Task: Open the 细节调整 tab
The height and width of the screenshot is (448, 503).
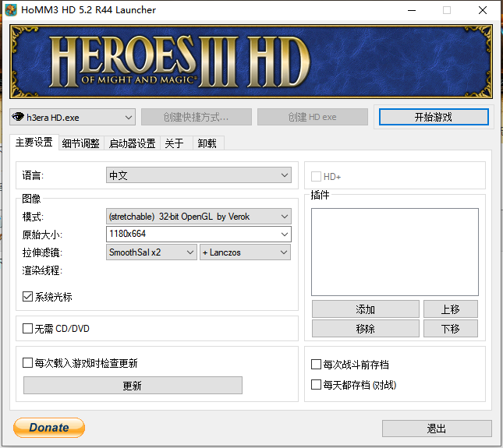Action: tap(81, 143)
